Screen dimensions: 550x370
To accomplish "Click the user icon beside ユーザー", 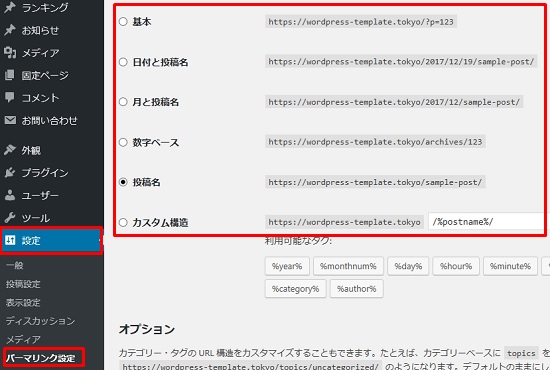I will 10,195.
